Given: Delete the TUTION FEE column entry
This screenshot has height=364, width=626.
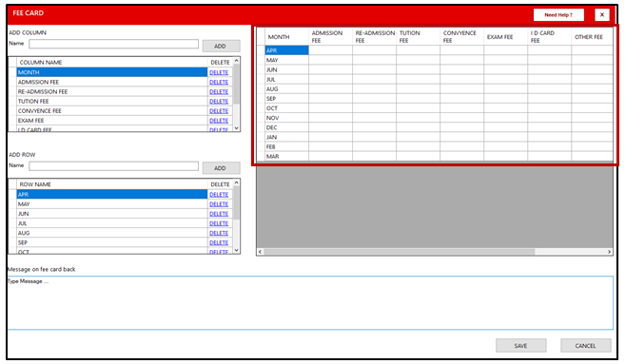Looking at the screenshot, I should click(x=219, y=102).
